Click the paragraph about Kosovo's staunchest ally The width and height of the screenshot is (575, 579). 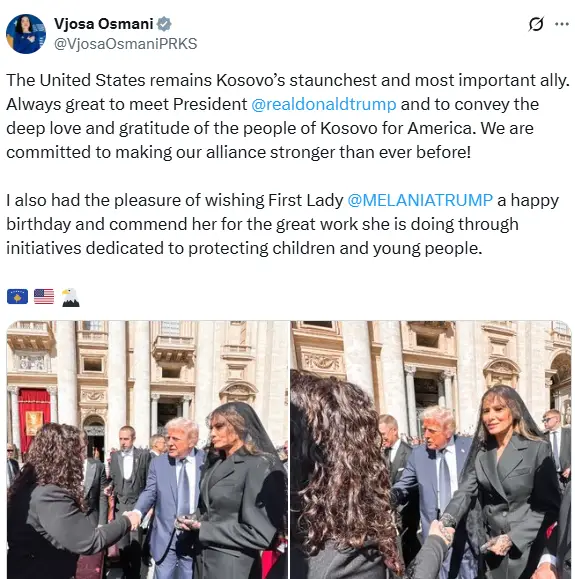coord(288,116)
